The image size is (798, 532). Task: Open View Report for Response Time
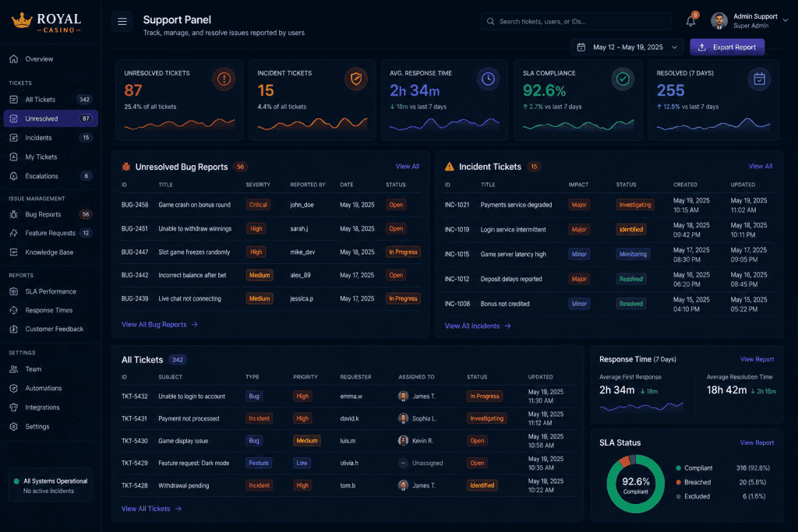click(757, 359)
